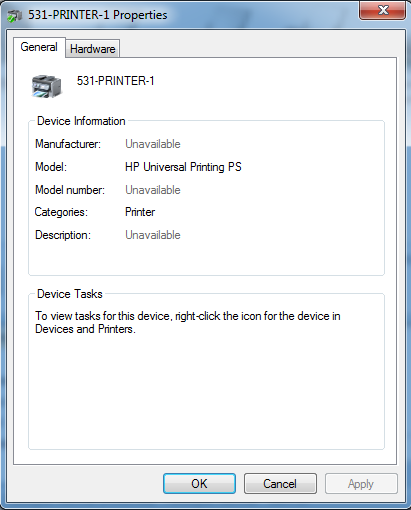Click the window title 531-PRINTER-1 Properties
Screen dimensions: 411x510
[x=97, y=15]
